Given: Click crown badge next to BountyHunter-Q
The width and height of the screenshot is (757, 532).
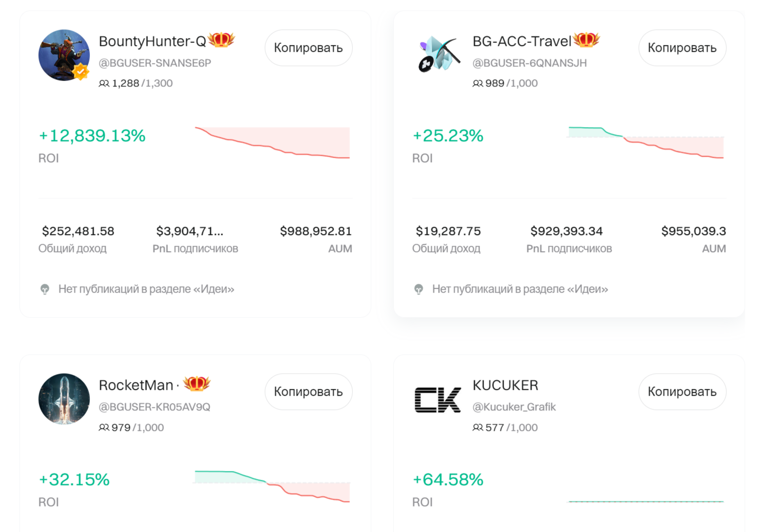Looking at the screenshot, I should coord(221,40).
